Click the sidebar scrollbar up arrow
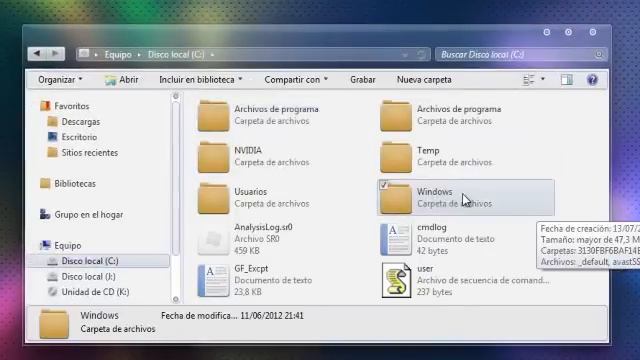 pyautogui.click(x=176, y=96)
